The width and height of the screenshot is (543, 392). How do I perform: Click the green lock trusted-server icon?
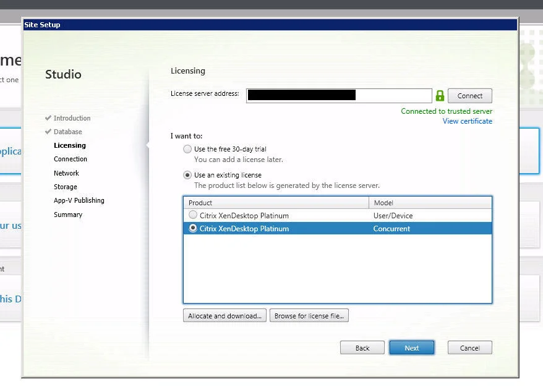pos(440,96)
